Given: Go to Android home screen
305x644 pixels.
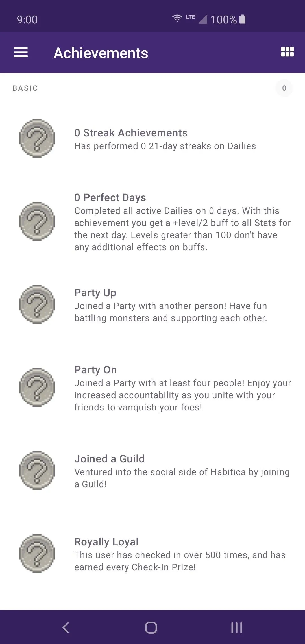Looking at the screenshot, I should coord(151,628).
